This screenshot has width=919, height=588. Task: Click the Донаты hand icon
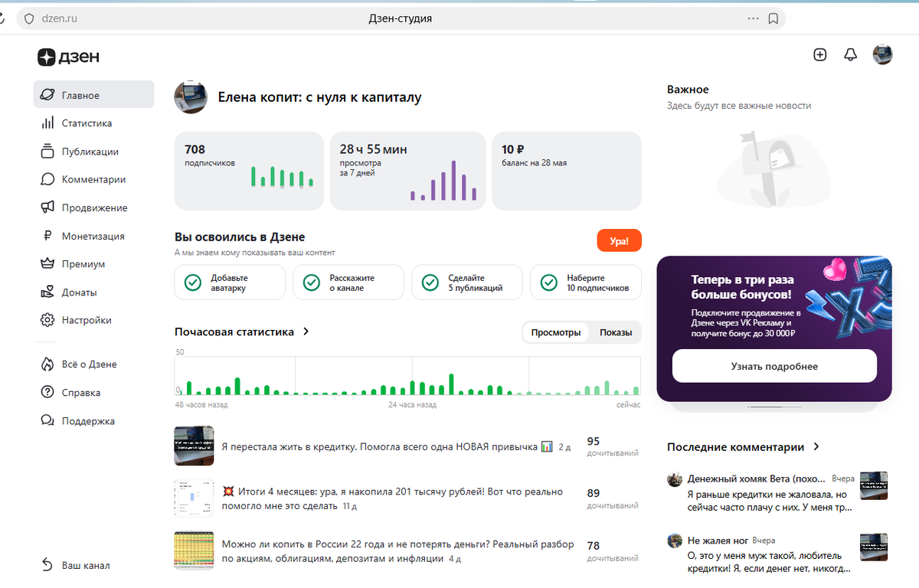pyautogui.click(x=47, y=292)
